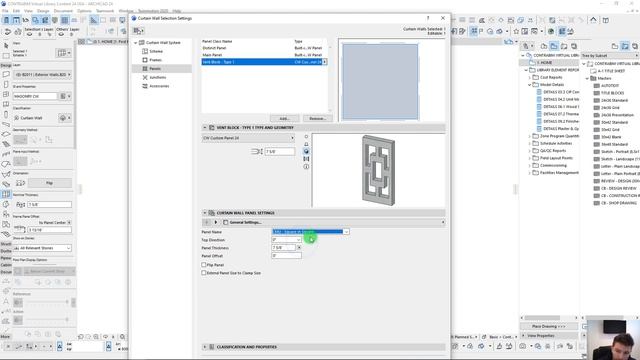Select 24x36 Presentation master layout
Viewport: 640px width, 360px height.
pos(614,115)
